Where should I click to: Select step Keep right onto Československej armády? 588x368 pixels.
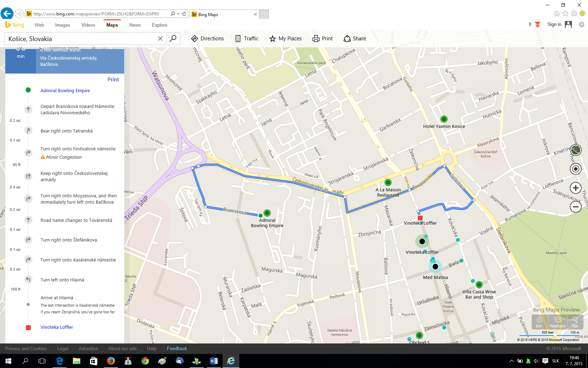(74, 176)
